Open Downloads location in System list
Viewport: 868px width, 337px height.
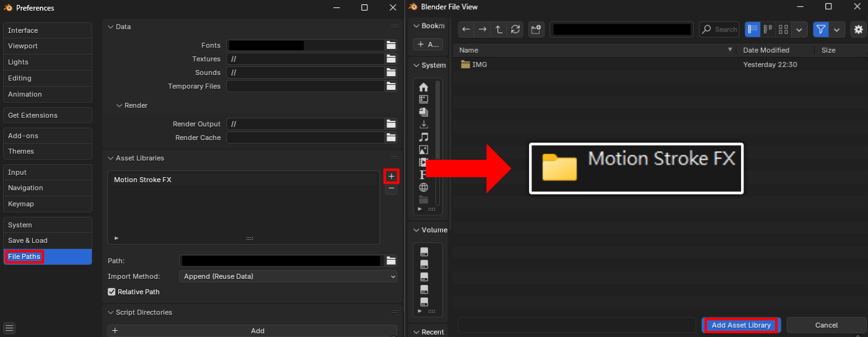pos(424,125)
